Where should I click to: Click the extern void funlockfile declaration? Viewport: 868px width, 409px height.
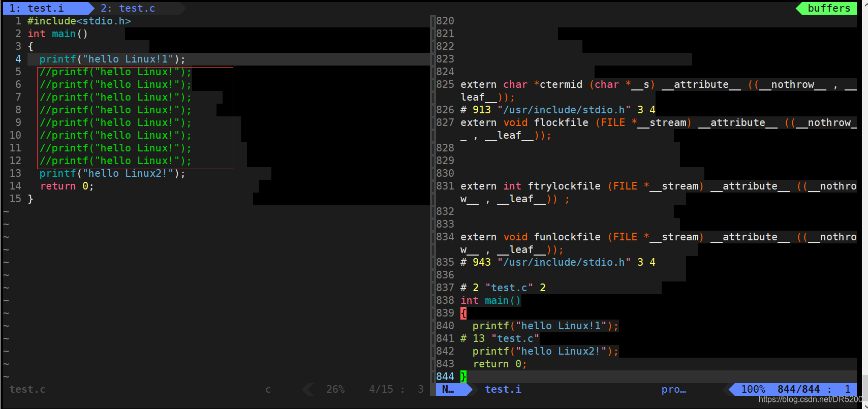[x=659, y=243]
